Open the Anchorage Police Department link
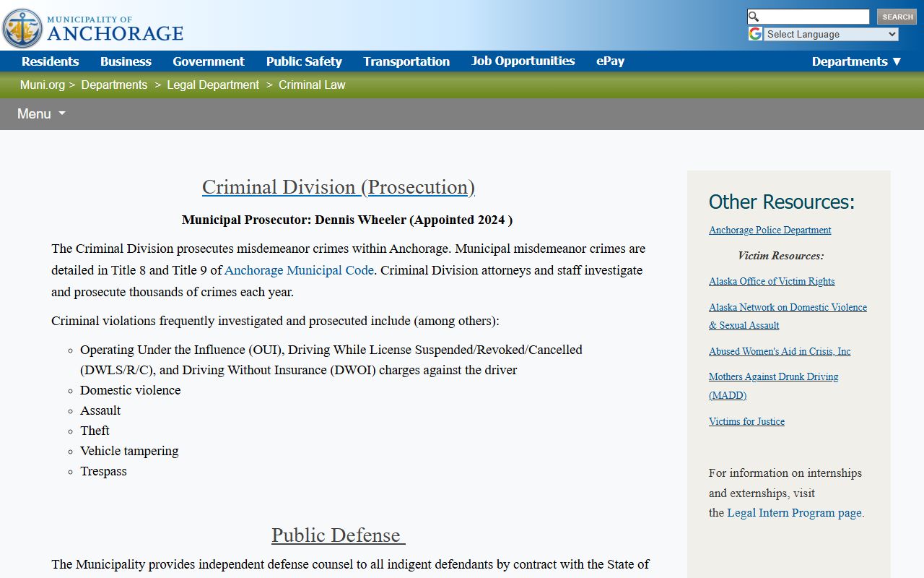The height and width of the screenshot is (578, 924). (770, 230)
